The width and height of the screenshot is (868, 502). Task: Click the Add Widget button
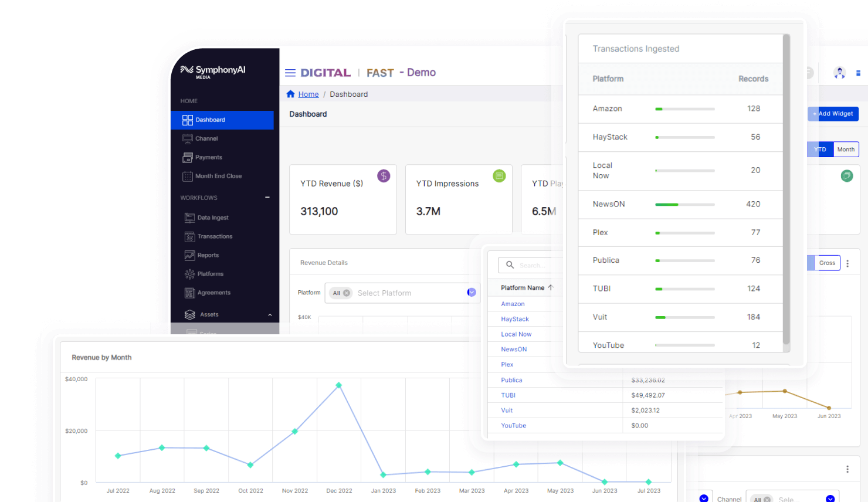click(x=833, y=114)
